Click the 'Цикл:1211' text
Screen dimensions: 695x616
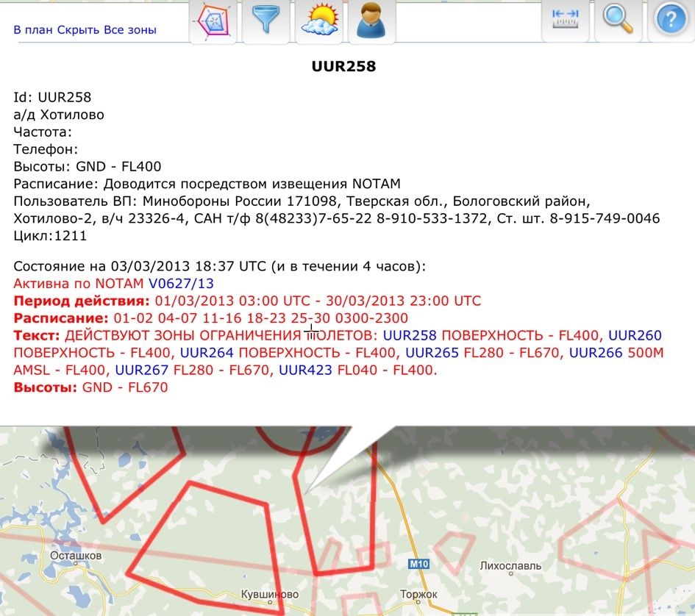50,236
